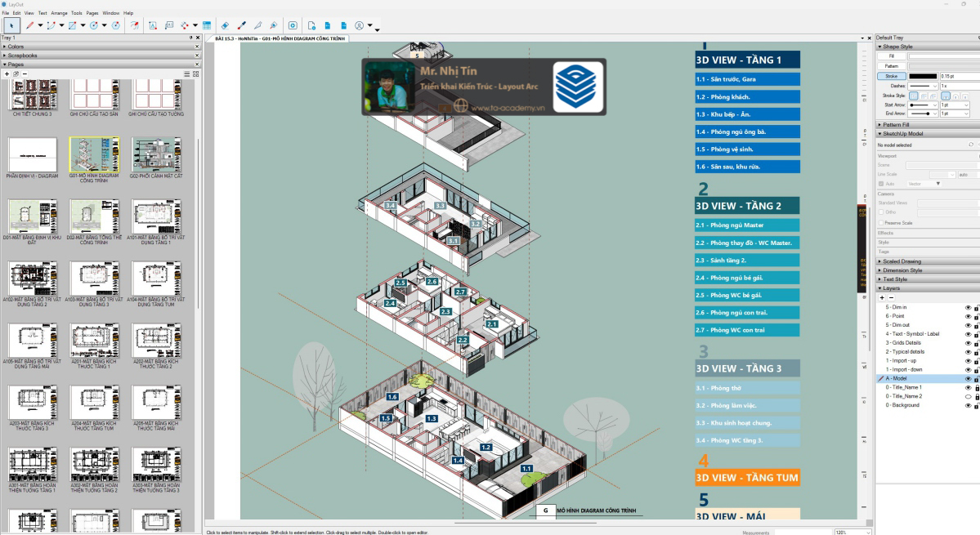Delete page with minus in Pages panel

coord(25,74)
